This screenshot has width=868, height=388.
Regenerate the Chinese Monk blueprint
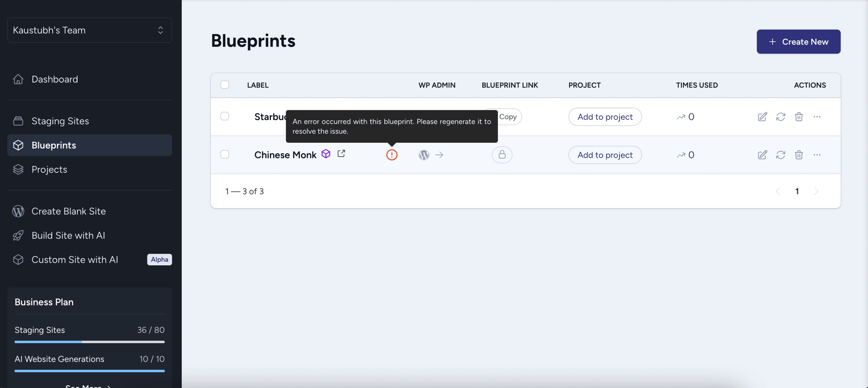[x=781, y=155]
